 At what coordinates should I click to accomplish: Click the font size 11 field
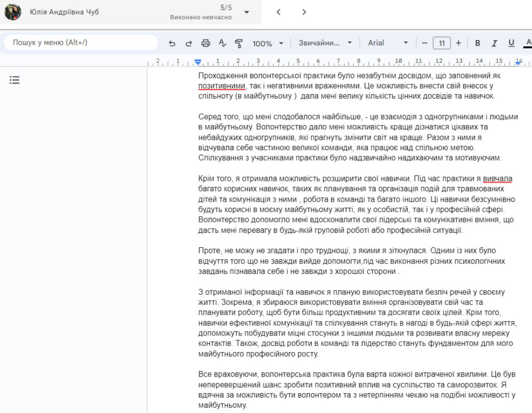442,43
